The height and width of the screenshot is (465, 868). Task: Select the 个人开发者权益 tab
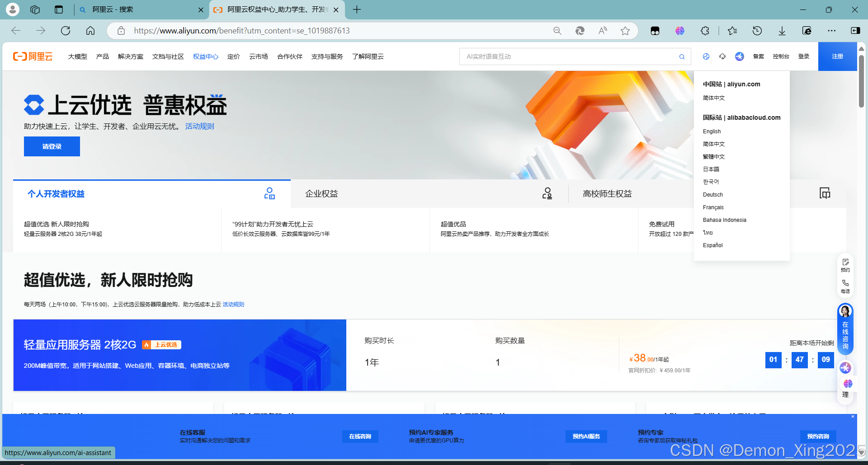pos(152,194)
